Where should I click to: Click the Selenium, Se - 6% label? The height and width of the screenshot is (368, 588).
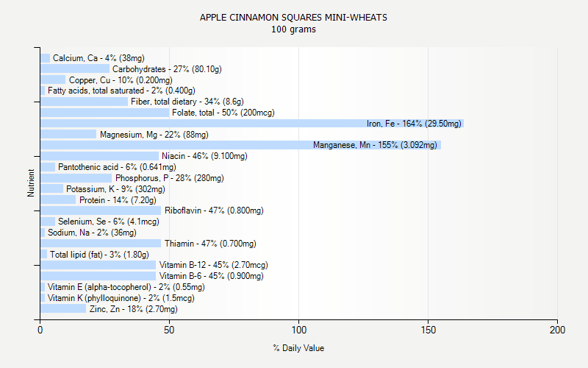pyautogui.click(x=109, y=222)
